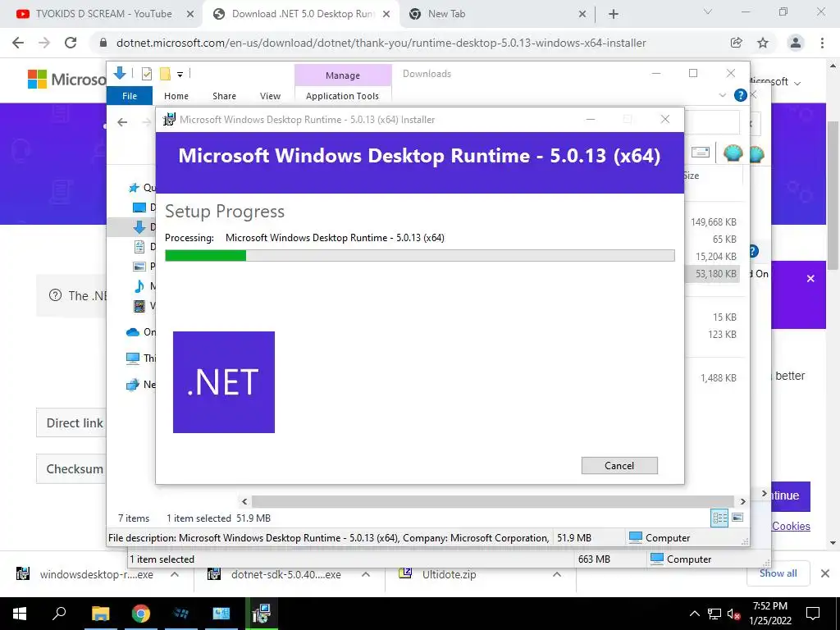This screenshot has width=840, height=630.
Task: Select Network in navigation pane
Action: point(140,384)
